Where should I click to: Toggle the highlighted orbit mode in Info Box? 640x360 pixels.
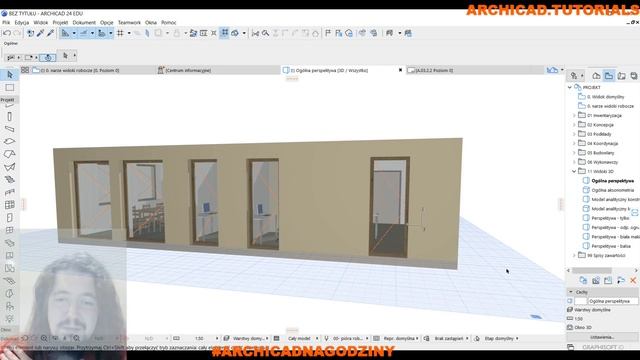(48, 58)
